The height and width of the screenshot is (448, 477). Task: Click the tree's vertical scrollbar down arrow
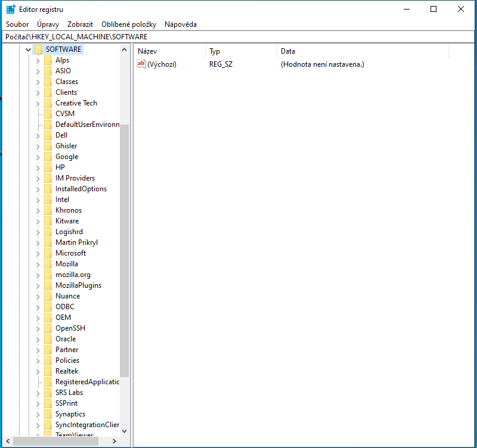(x=124, y=431)
